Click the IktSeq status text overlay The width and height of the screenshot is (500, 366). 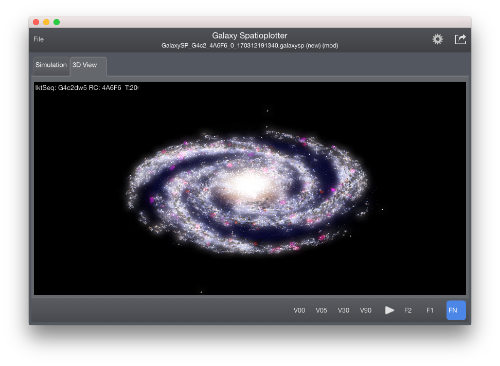pyautogui.click(x=87, y=88)
